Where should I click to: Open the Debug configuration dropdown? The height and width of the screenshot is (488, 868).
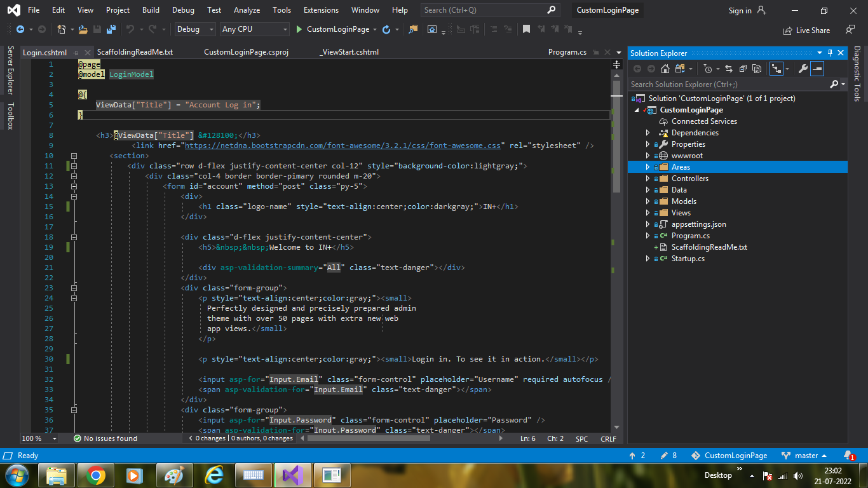pos(194,29)
